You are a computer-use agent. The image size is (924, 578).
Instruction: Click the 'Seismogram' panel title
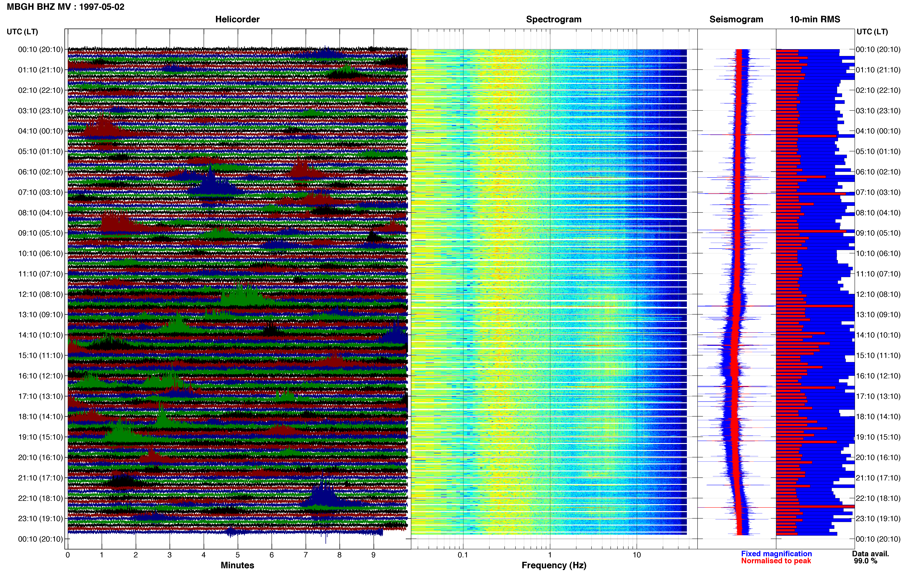pos(736,19)
